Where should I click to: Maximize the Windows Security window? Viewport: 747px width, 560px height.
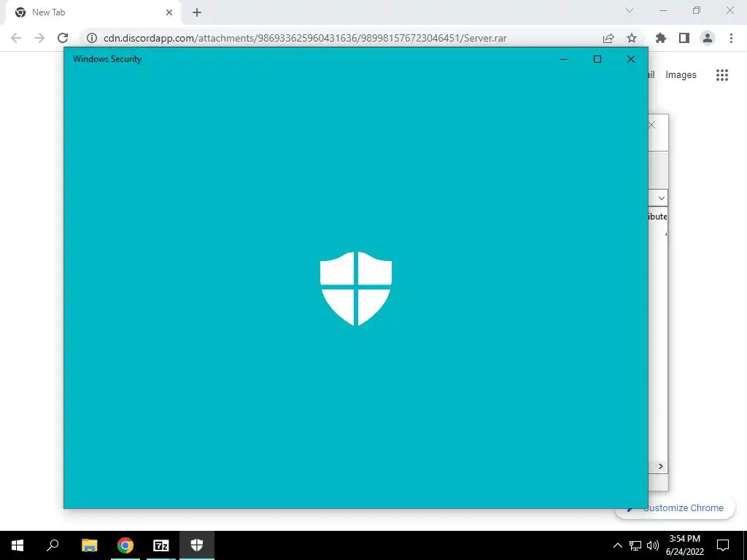[x=597, y=59]
